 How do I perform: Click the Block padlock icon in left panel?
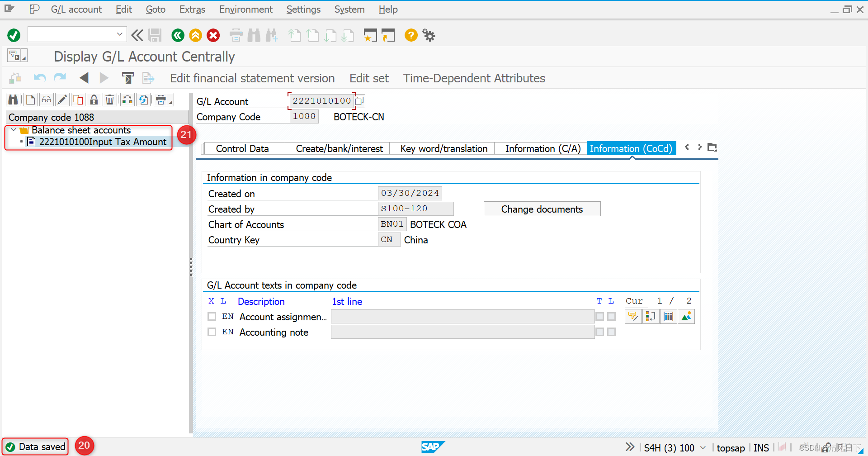pyautogui.click(x=94, y=100)
